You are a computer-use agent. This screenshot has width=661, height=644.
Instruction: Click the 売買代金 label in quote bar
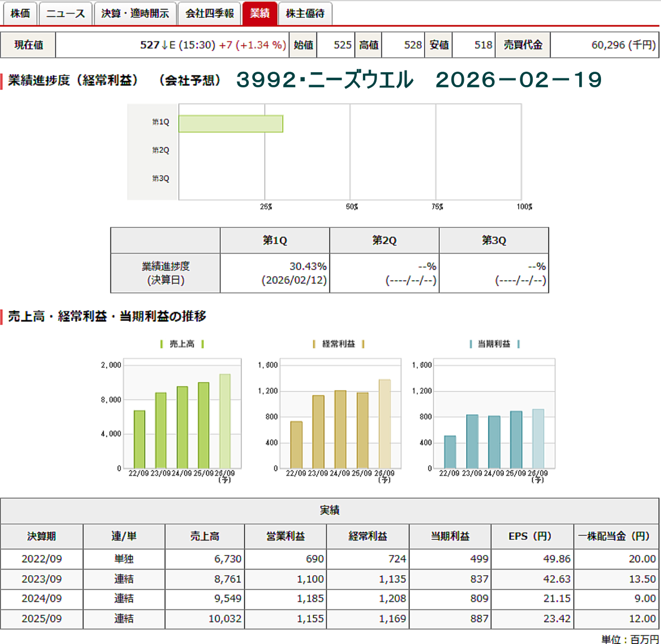coord(523,45)
